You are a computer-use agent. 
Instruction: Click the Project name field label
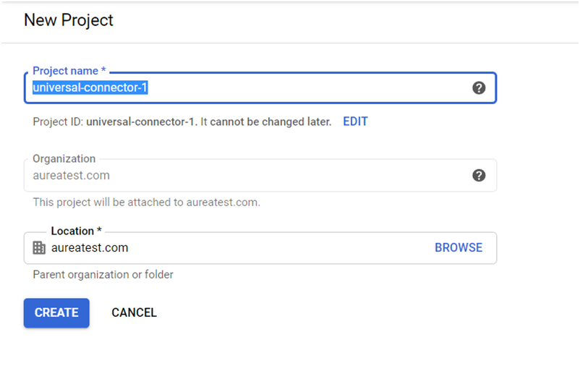click(69, 71)
